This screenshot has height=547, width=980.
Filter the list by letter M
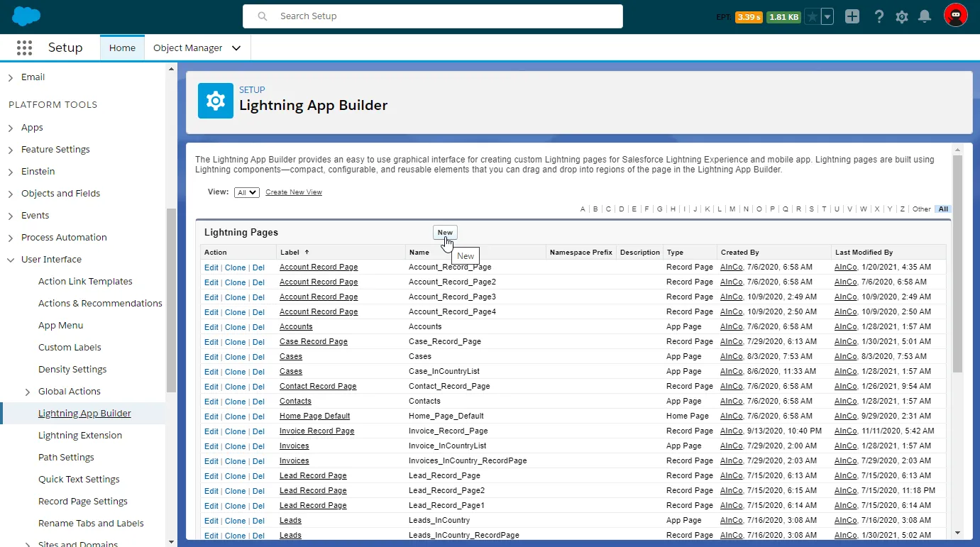point(732,209)
